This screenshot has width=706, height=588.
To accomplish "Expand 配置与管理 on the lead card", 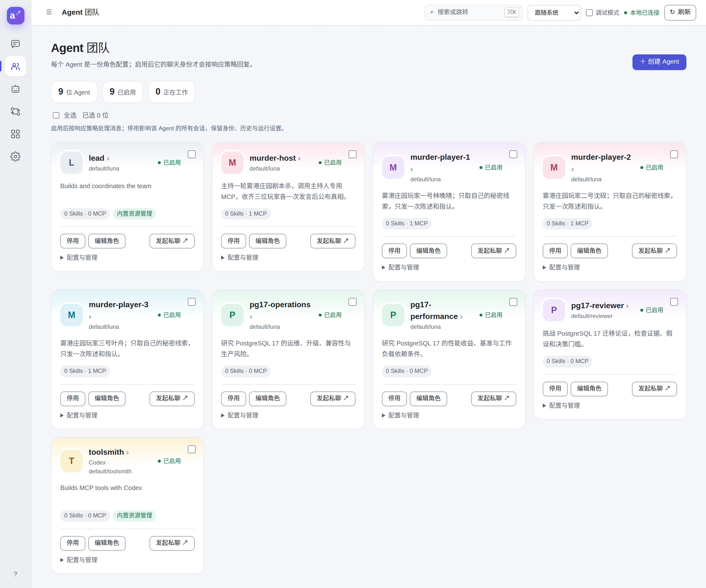I will tap(79, 257).
